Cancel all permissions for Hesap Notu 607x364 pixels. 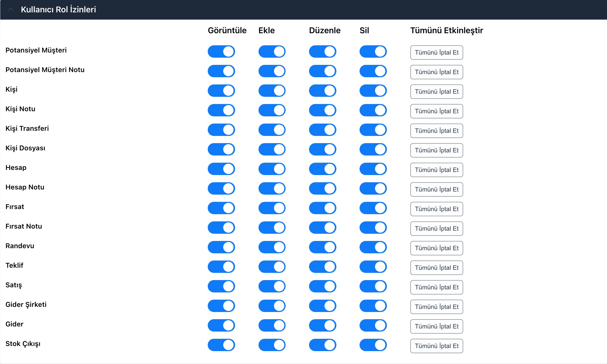(x=437, y=189)
